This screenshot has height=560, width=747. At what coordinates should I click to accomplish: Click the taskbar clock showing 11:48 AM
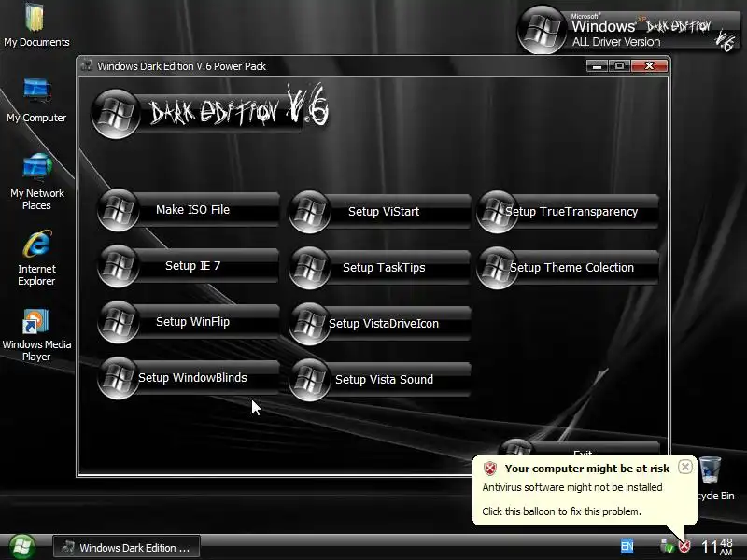[x=717, y=547]
